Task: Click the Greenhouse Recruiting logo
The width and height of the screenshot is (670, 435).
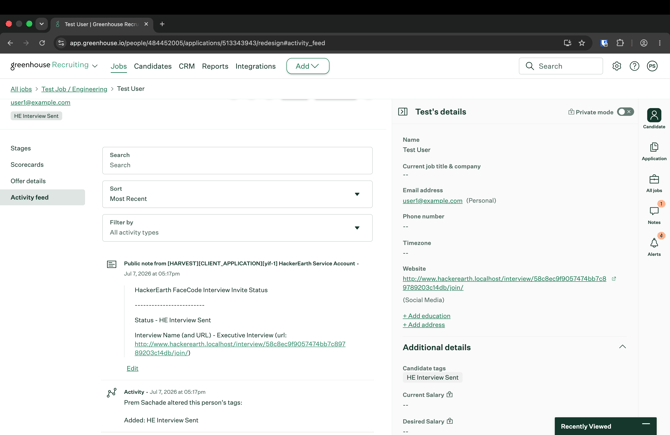Action: [50, 65]
